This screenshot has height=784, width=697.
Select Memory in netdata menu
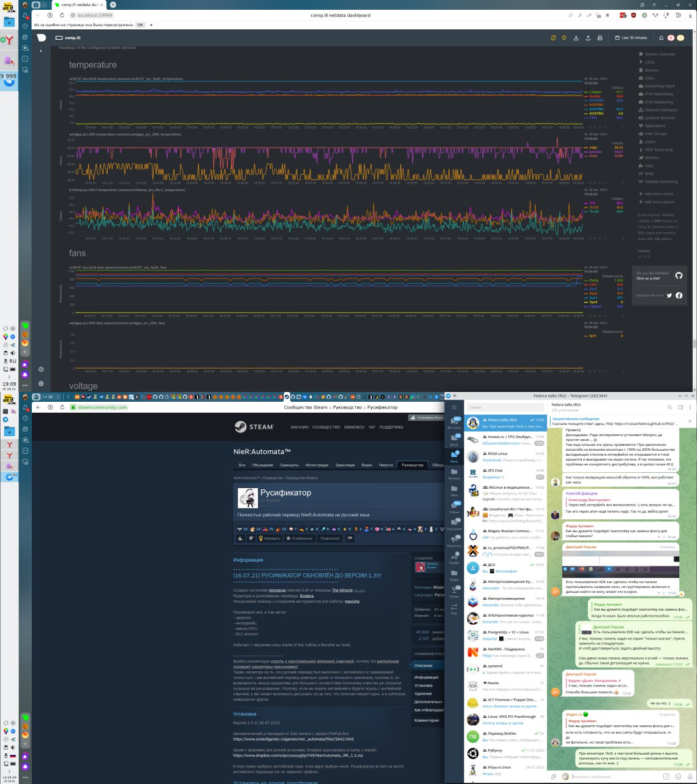tap(648, 70)
